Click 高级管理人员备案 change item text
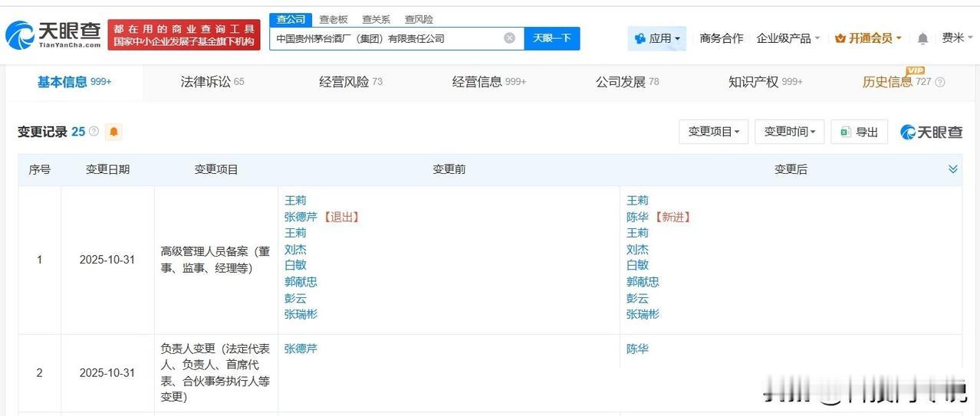The width and height of the screenshot is (980, 416). pyautogui.click(x=215, y=260)
